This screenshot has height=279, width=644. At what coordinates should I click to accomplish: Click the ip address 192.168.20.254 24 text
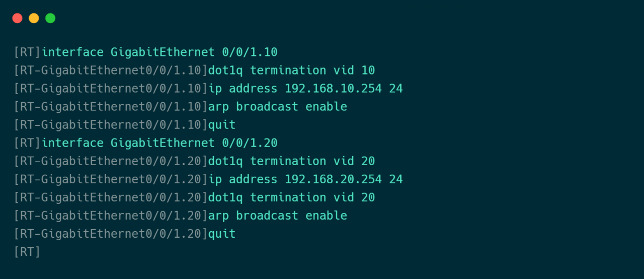pyautogui.click(x=305, y=179)
